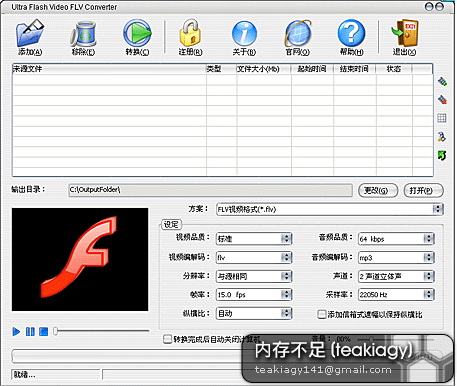
Task: Click the Remove (移除) recycle bin icon
Action: [83, 34]
